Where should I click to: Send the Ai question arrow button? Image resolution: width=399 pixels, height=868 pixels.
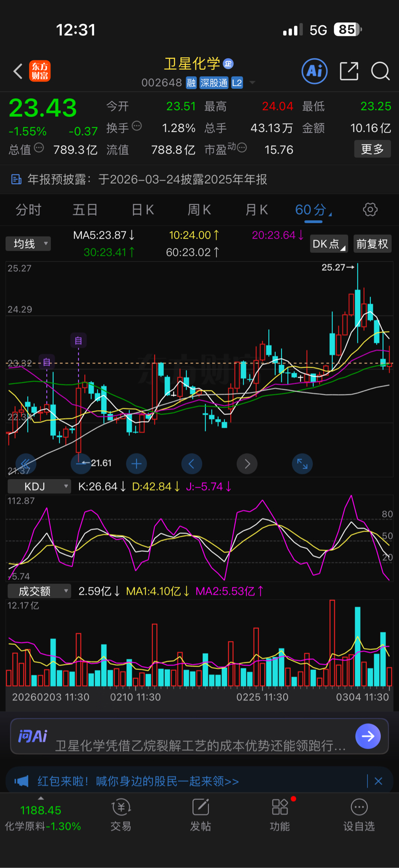[x=368, y=736]
